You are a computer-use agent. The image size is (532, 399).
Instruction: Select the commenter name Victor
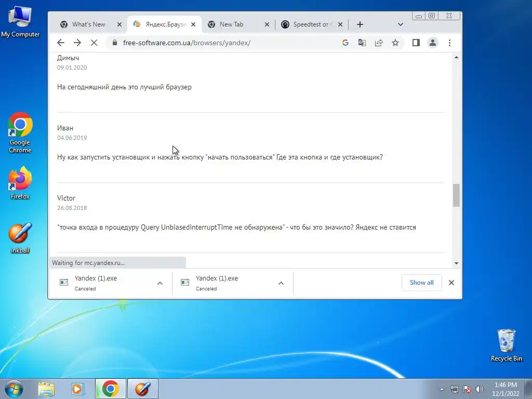[66, 198]
